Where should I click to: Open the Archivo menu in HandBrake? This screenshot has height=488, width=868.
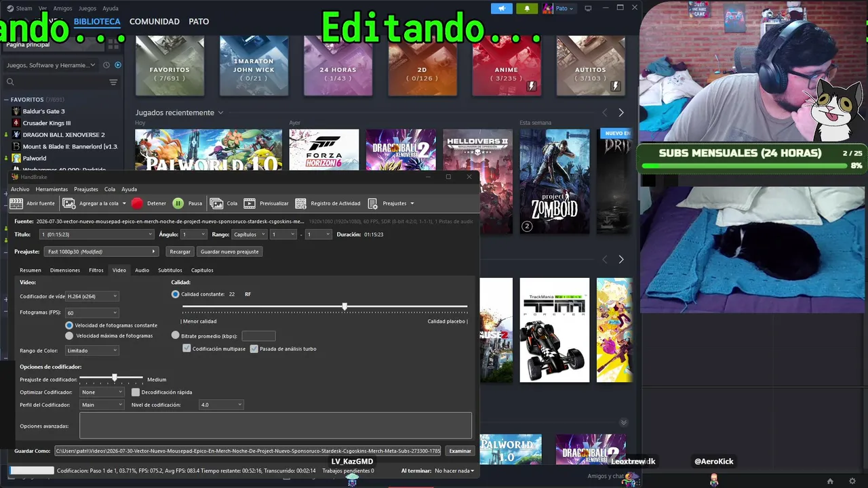tap(20, 189)
